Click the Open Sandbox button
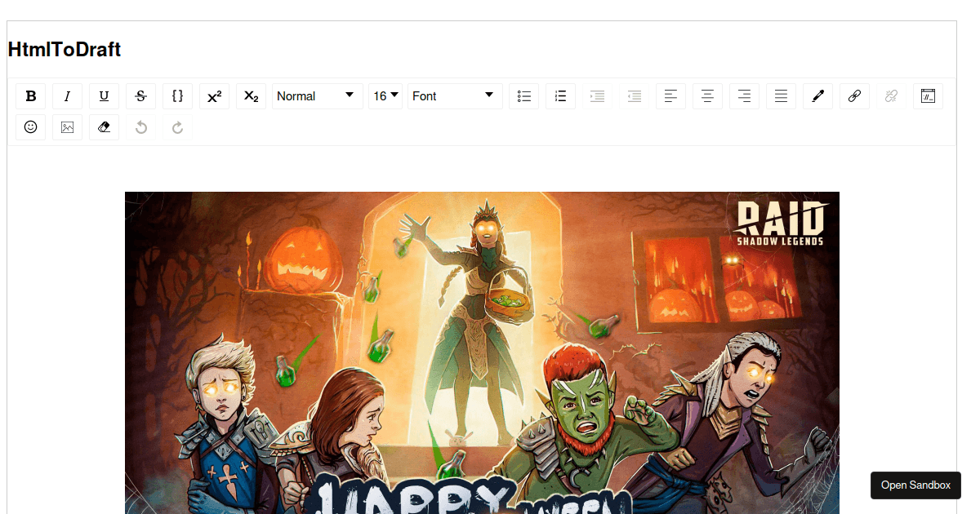 click(915, 485)
